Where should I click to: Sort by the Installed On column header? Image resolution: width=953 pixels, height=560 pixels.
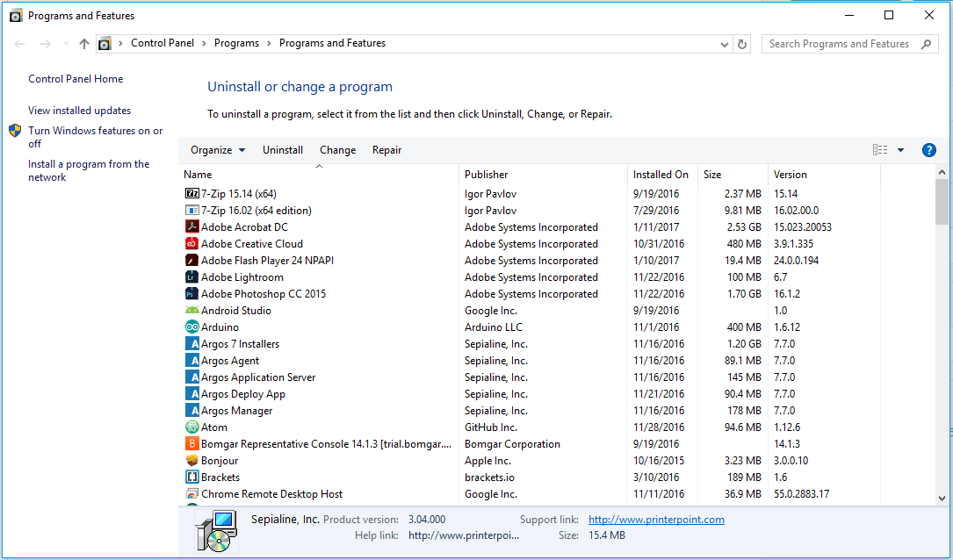662,175
